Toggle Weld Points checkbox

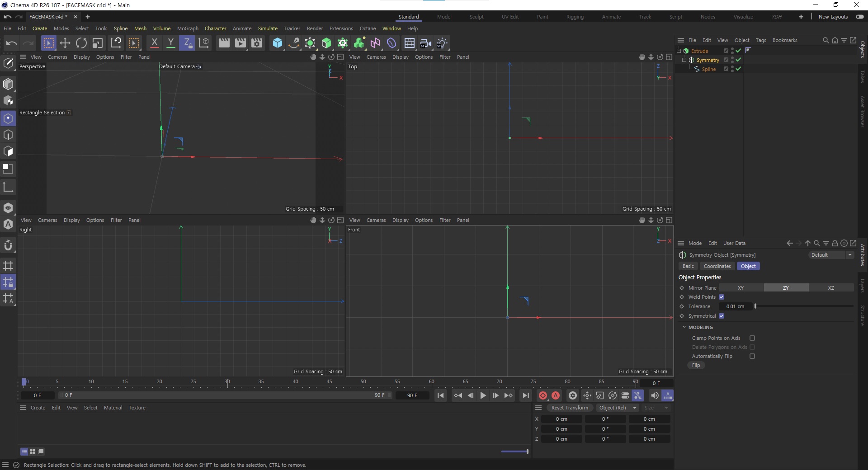(x=722, y=297)
